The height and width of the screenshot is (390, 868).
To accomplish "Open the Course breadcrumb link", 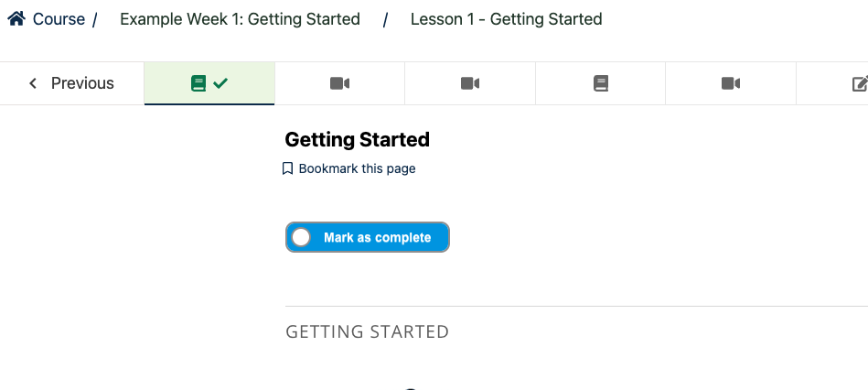I will (59, 19).
